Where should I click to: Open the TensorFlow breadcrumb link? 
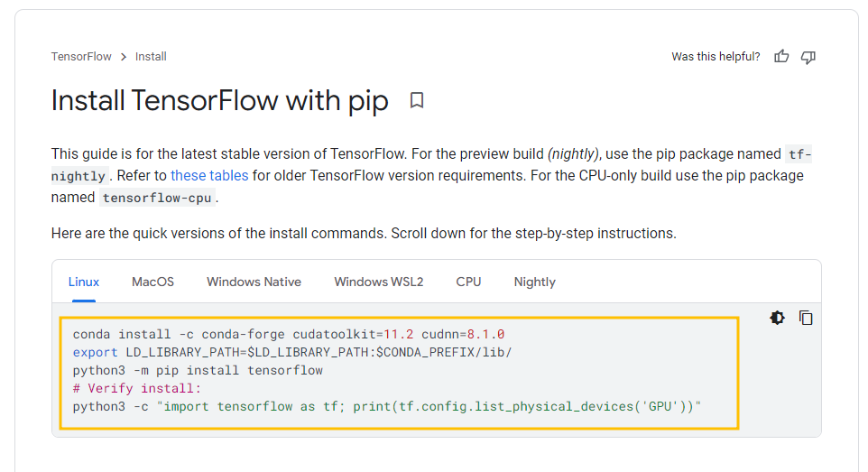point(81,57)
